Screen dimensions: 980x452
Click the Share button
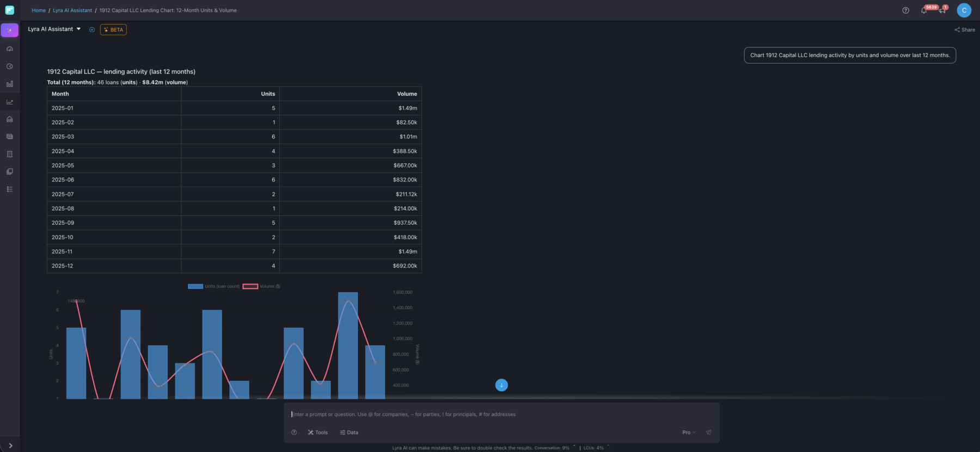[x=965, y=30]
